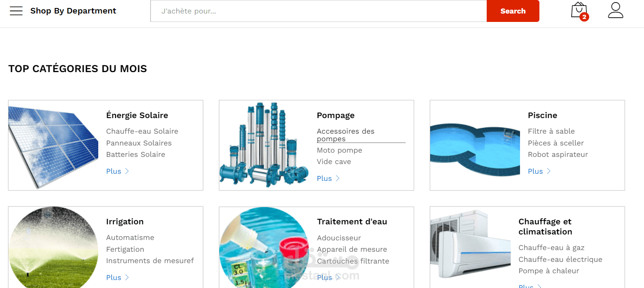Expand Plus under Piscine
This screenshot has height=288, width=644.
(539, 171)
